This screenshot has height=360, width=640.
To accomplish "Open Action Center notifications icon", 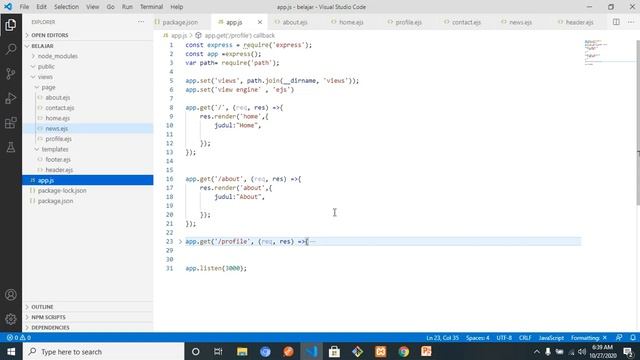I will click(629, 351).
